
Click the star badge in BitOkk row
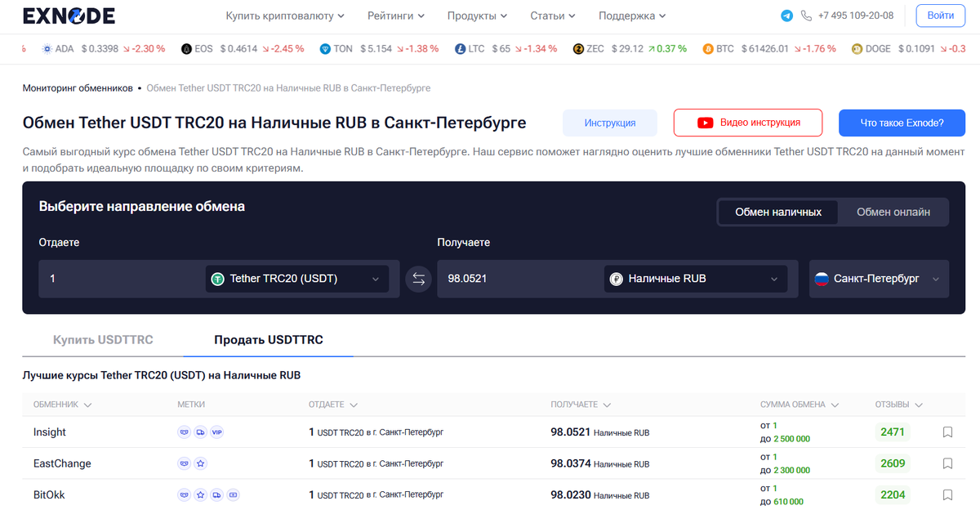pos(200,494)
